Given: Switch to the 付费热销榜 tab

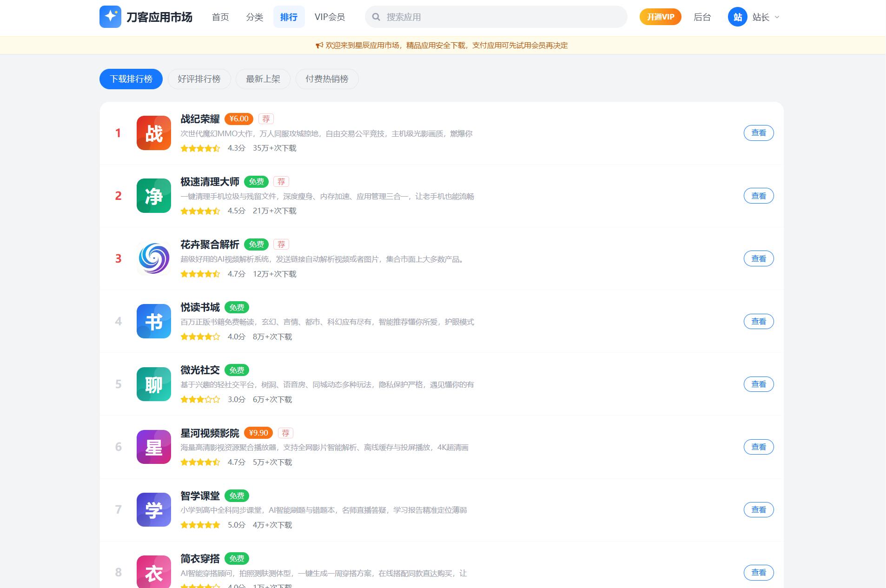Looking at the screenshot, I should [x=327, y=79].
